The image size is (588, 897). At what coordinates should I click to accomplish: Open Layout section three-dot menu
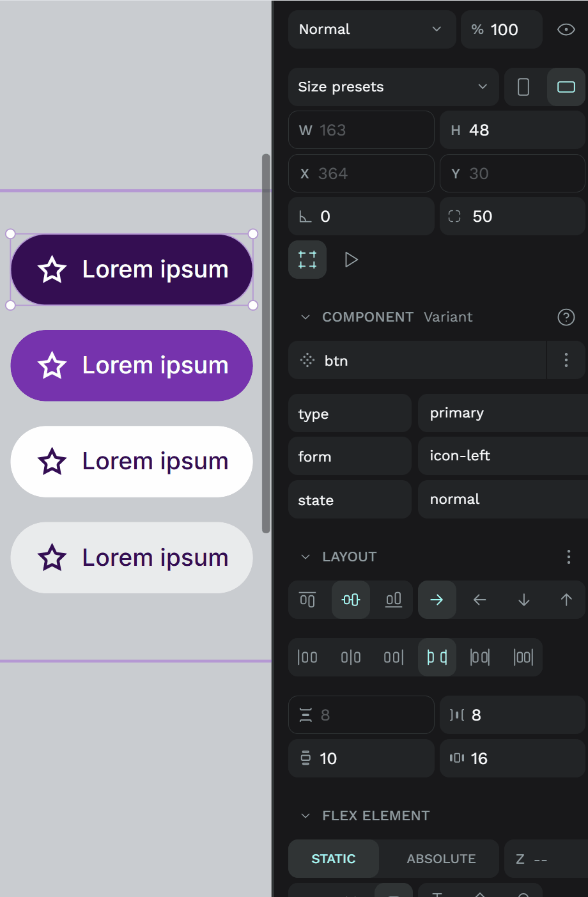pos(568,557)
